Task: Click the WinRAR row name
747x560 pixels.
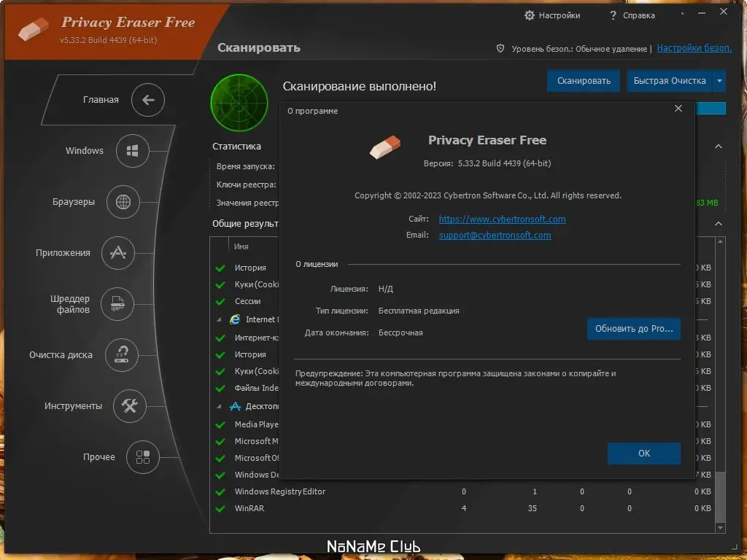Action: point(249,508)
